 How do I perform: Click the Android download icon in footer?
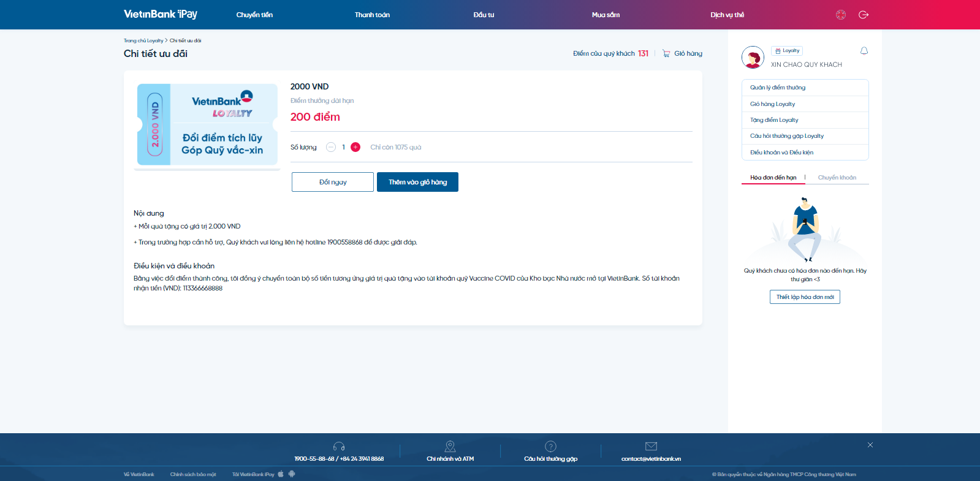pyautogui.click(x=292, y=474)
